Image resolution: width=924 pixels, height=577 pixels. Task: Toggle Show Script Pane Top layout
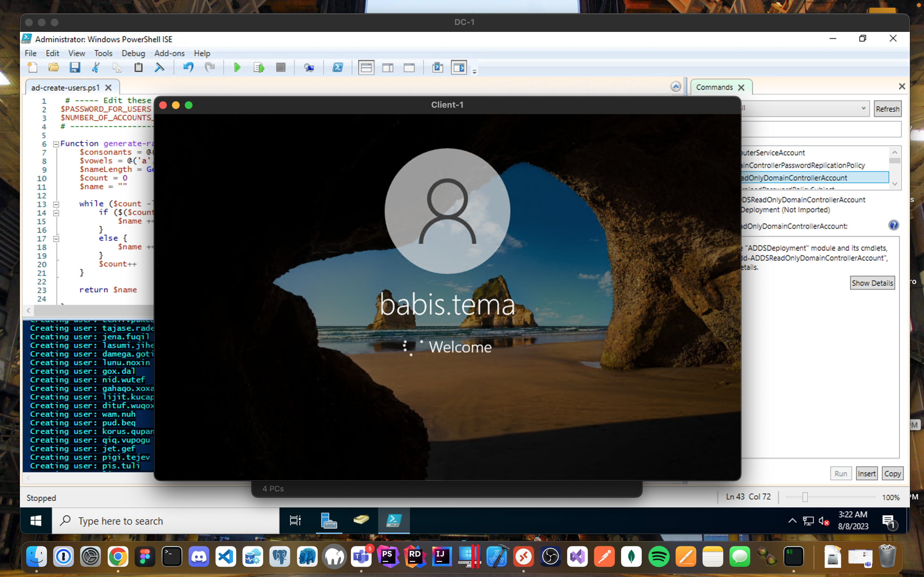click(366, 68)
